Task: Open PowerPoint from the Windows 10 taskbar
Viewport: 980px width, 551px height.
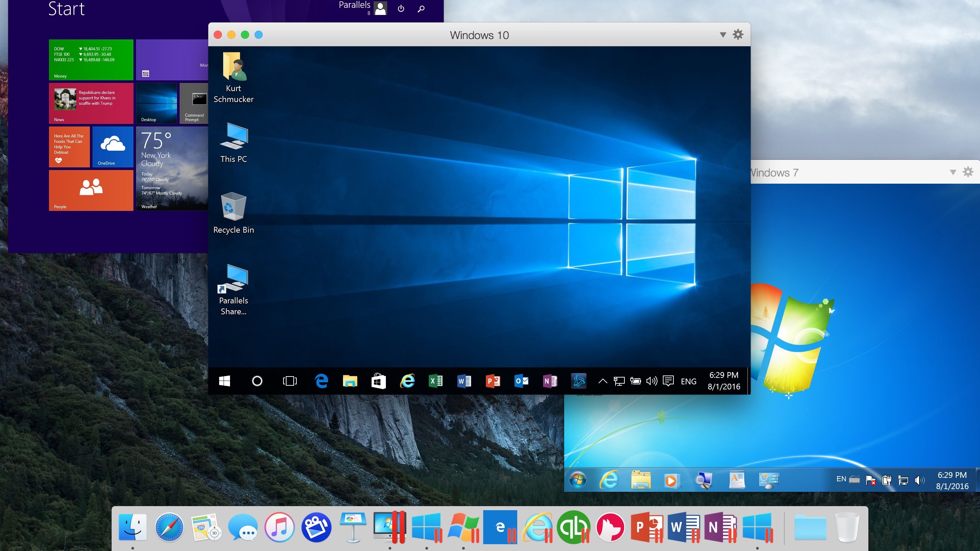Action: tap(492, 381)
